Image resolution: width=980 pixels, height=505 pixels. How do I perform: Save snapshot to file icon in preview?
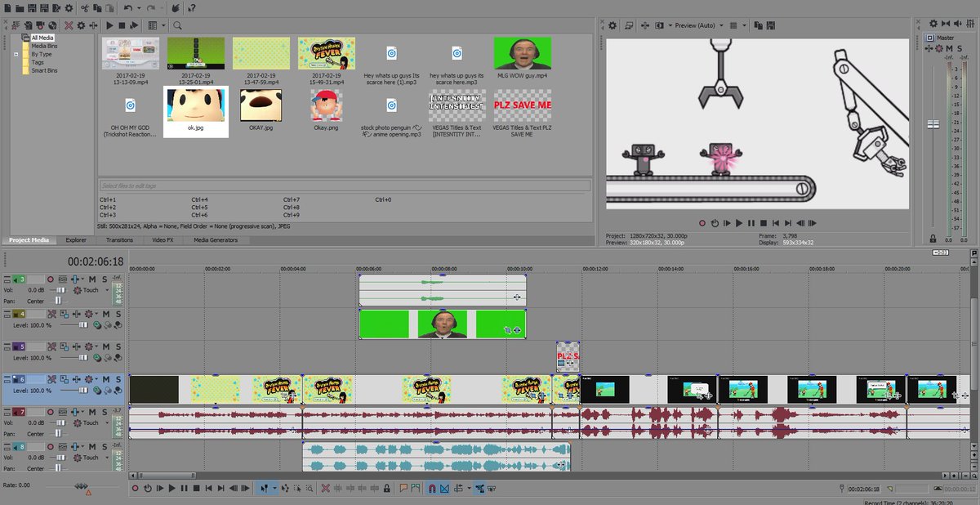[770, 25]
